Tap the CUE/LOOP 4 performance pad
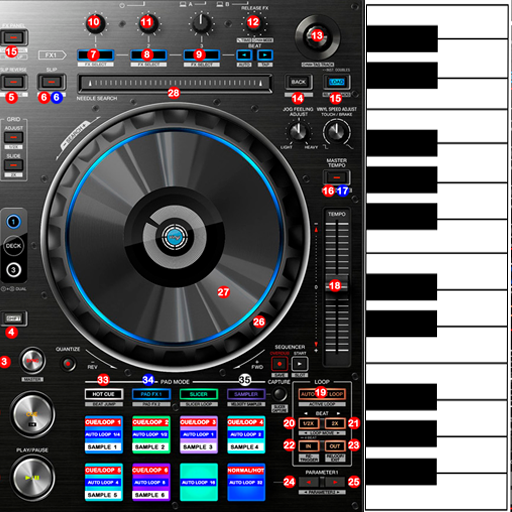Image resolution: width=512 pixels, height=512 pixels. [x=246, y=434]
